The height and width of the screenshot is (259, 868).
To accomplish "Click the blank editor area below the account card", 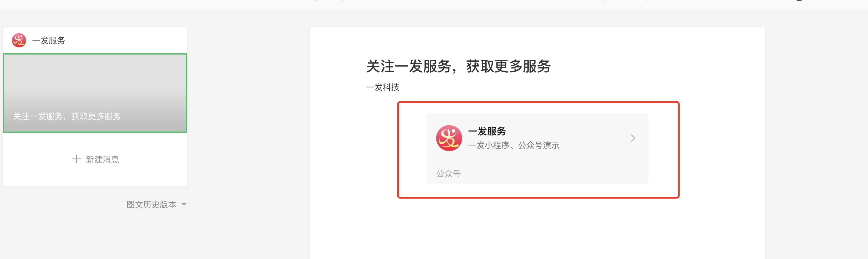I will pyautogui.click(x=537, y=229).
